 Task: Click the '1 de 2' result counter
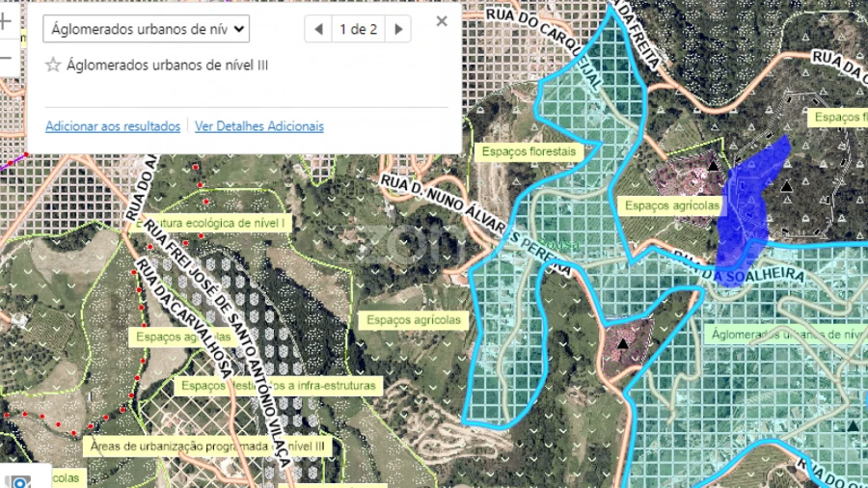click(358, 29)
